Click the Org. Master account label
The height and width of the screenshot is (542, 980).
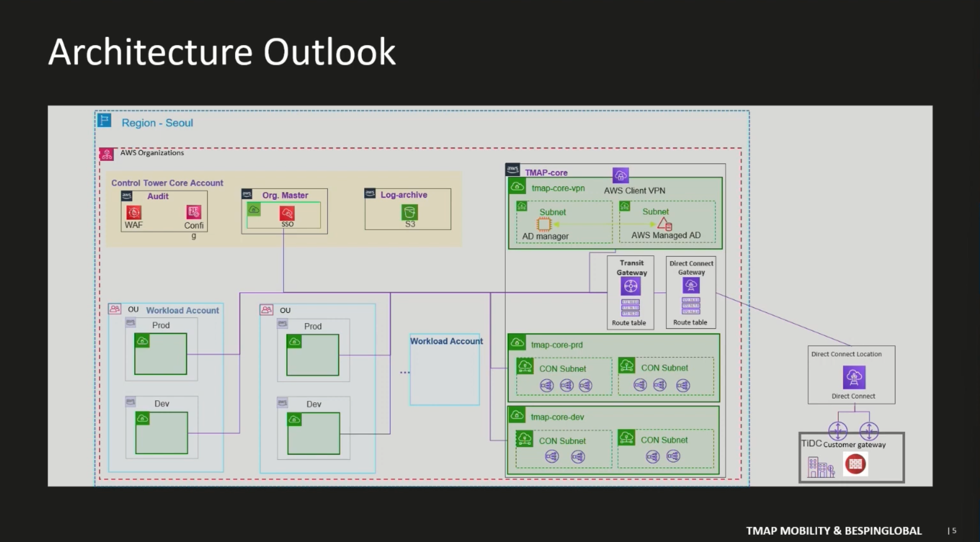pyautogui.click(x=285, y=195)
